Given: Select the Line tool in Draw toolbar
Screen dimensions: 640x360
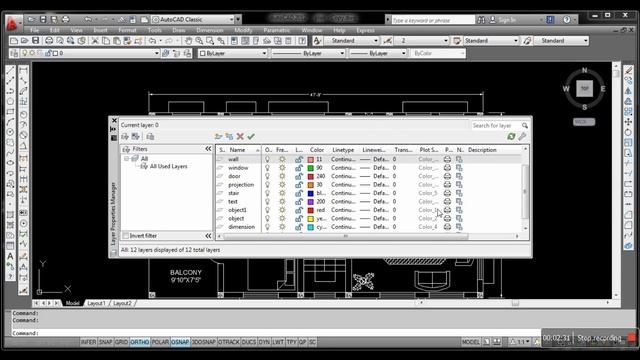Looking at the screenshot, I should click(x=11, y=71).
